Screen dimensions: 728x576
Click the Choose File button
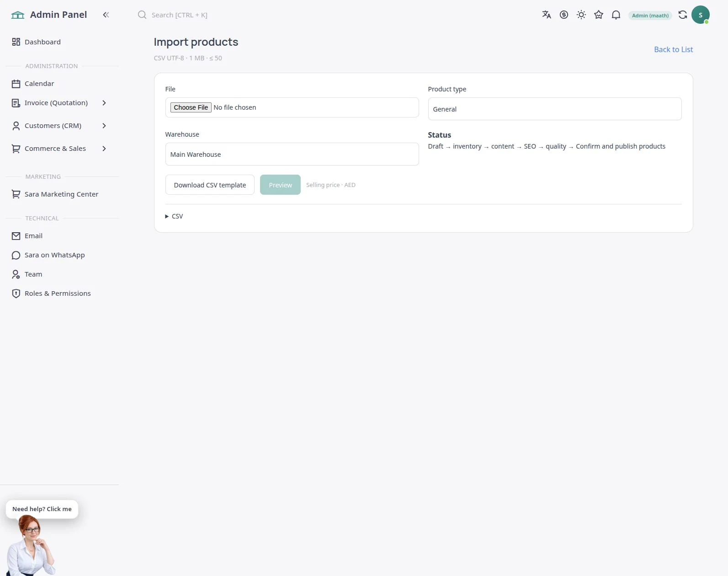(x=191, y=107)
